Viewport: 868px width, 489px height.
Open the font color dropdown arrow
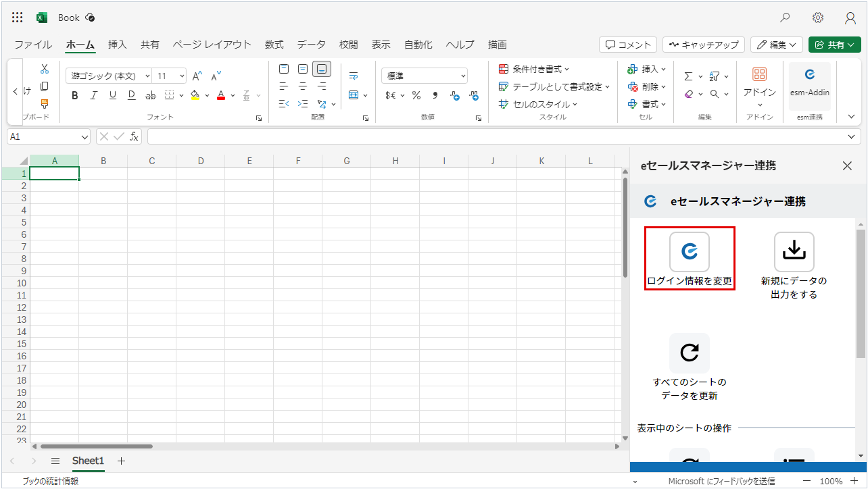coord(233,95)
